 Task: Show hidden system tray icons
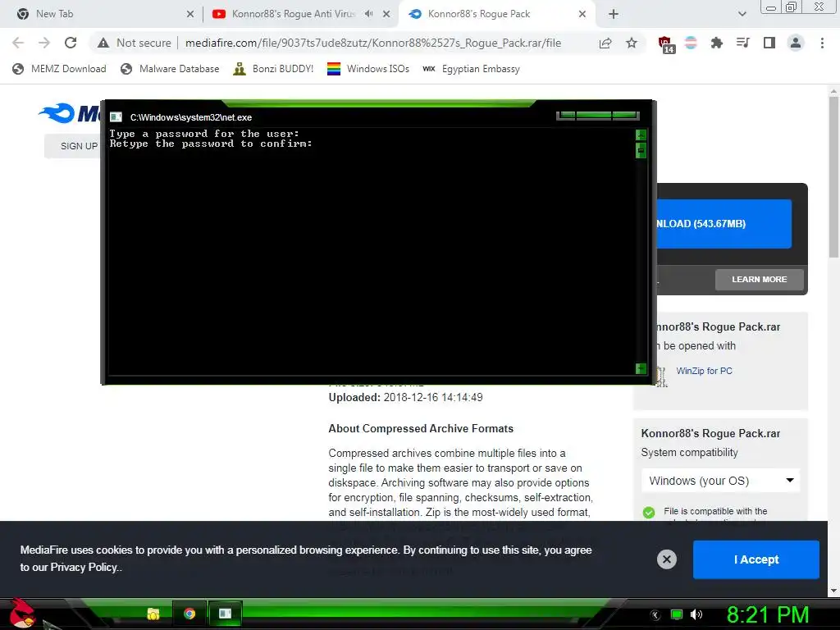[x=655, y=615]
